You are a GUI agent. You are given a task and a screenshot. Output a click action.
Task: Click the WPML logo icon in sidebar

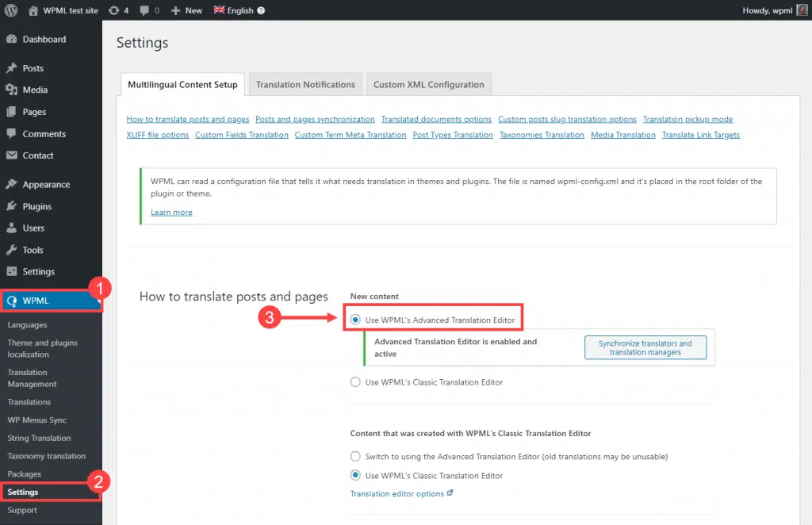pyautogui.click(x=12, y=301)
